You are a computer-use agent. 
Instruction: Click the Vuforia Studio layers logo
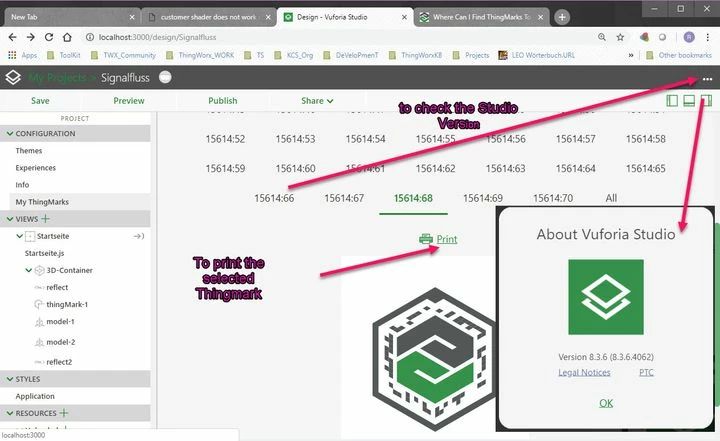click(13, 78)
